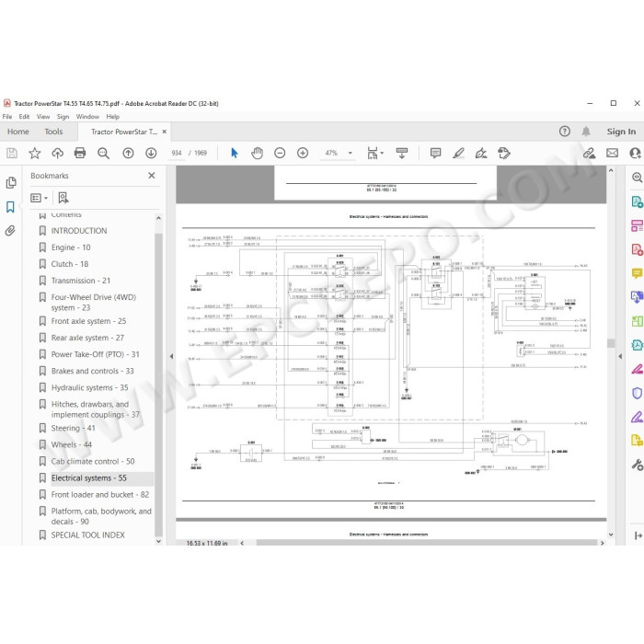The width and height of the screenshot is (644, 644).
Task: Switch to the Tools tab
Action: [53, 132]
